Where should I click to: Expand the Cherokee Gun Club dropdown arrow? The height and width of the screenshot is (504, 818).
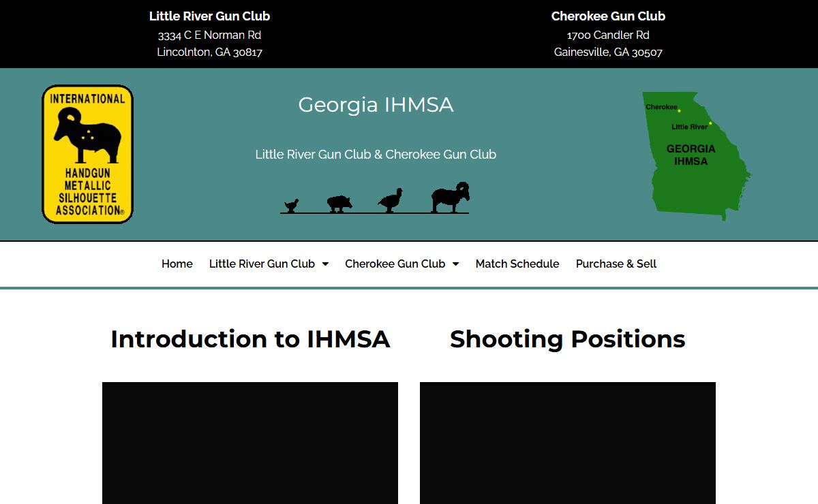pos(455,264)
